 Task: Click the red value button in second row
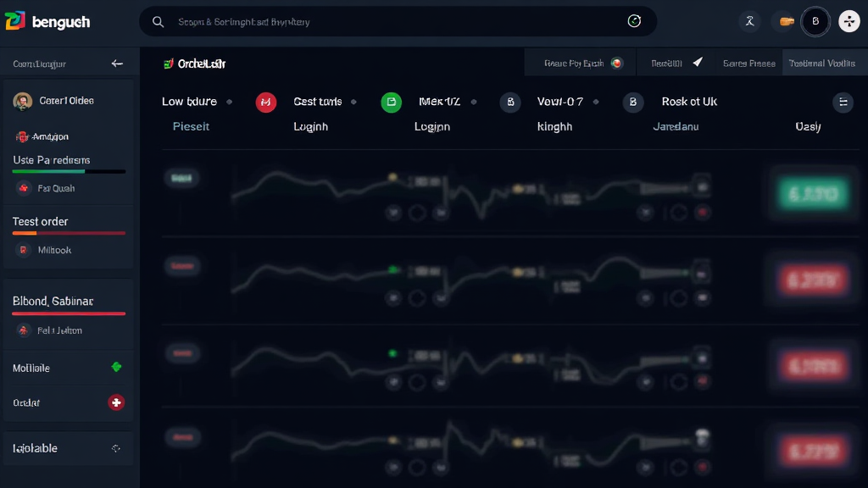pos(809,279)
